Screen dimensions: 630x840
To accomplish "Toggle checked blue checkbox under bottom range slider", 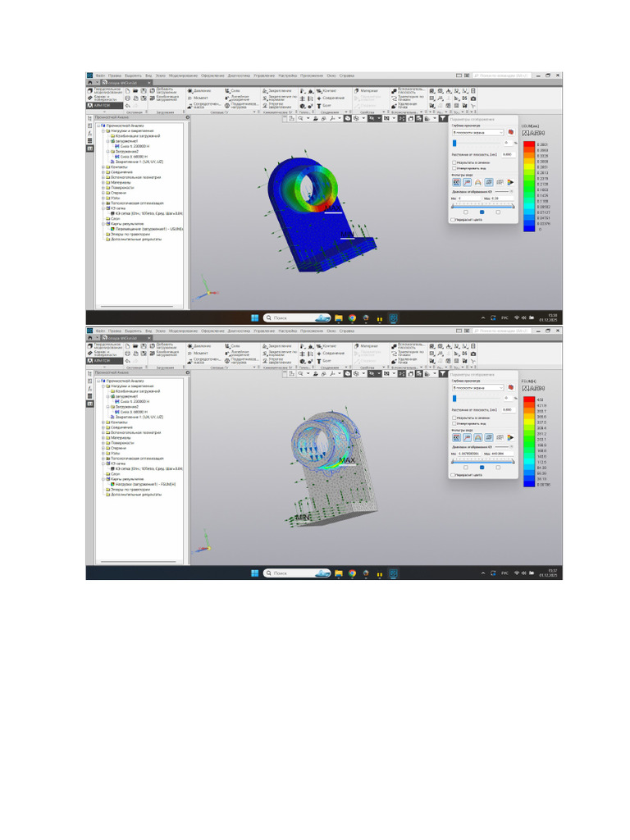I will click(482, 468).
